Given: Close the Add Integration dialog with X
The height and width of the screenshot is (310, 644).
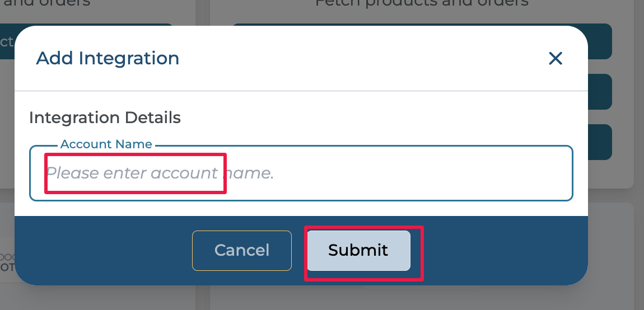Looking at the screenshot, I should point(555,58).
